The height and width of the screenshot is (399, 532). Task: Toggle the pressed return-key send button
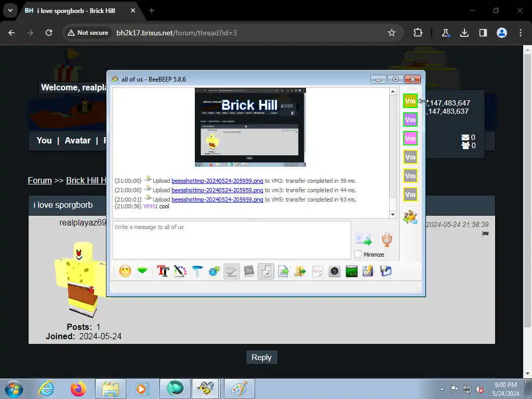tap(266, 271)
